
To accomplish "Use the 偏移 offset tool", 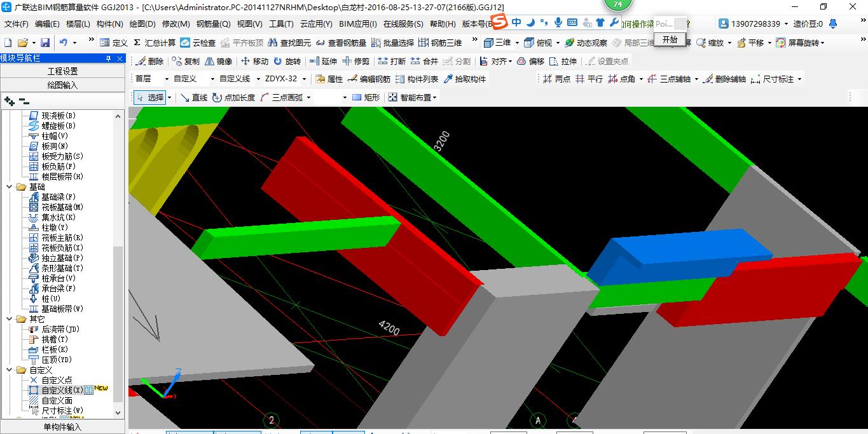I will coord(531,61).
